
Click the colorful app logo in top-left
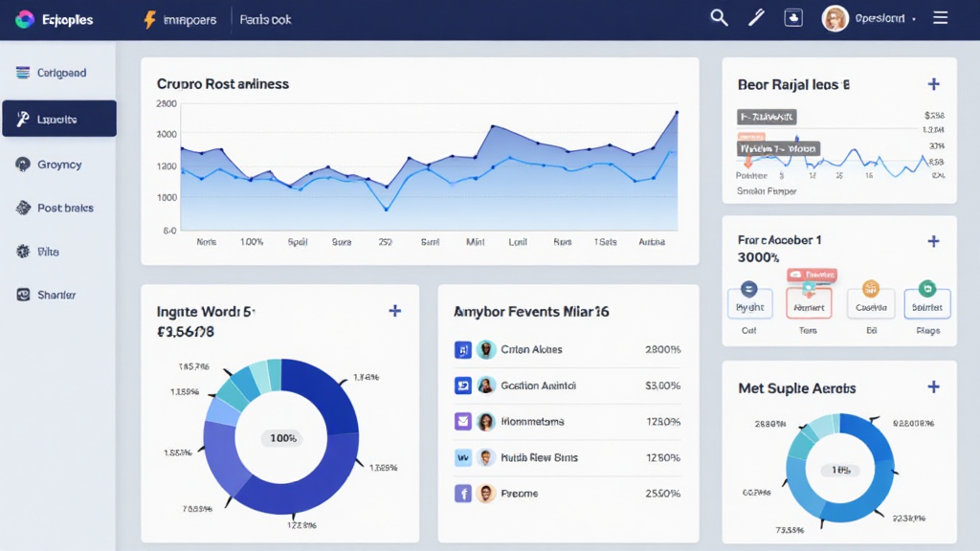tap(25, 19)
